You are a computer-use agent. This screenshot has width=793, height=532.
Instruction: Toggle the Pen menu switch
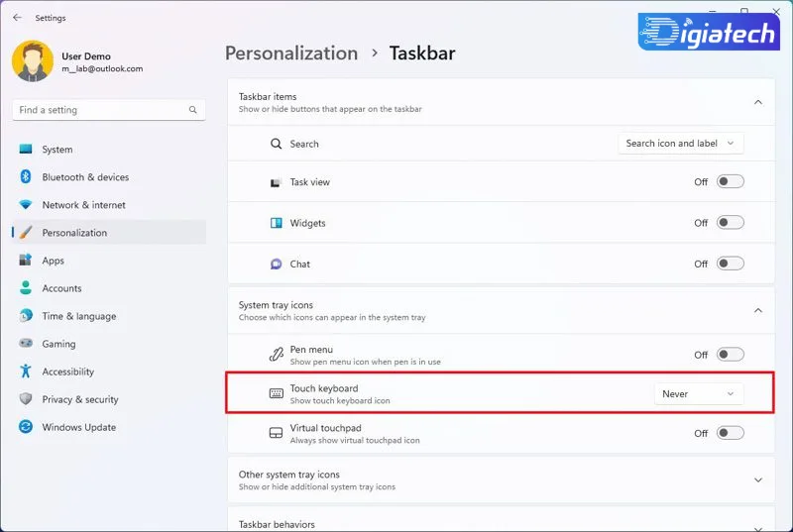pyautogui.click(x=730, y=354)
